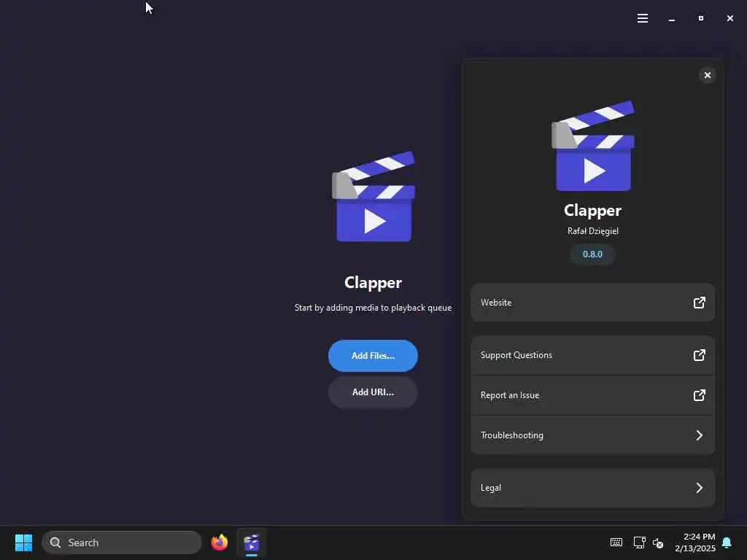Click the Clapper heading in main window
The width and height of the screenshot is (747, 560).
pyautogui.click(x=373, y=283)
